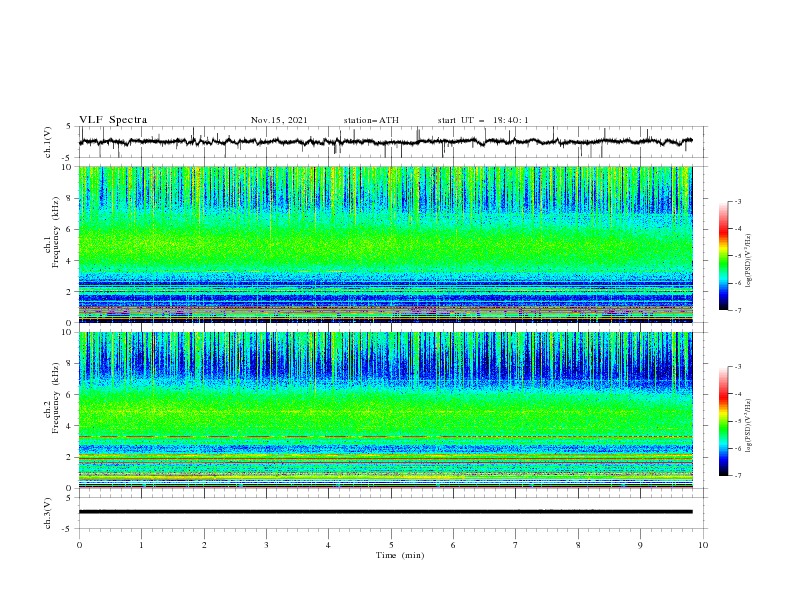Click time axis tick label '5'

click(391, 545)
